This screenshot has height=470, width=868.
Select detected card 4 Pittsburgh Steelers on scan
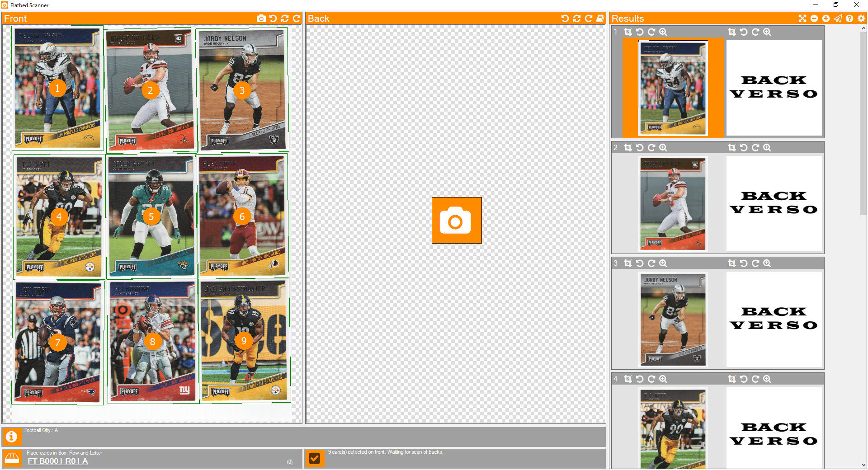point(59,217)
